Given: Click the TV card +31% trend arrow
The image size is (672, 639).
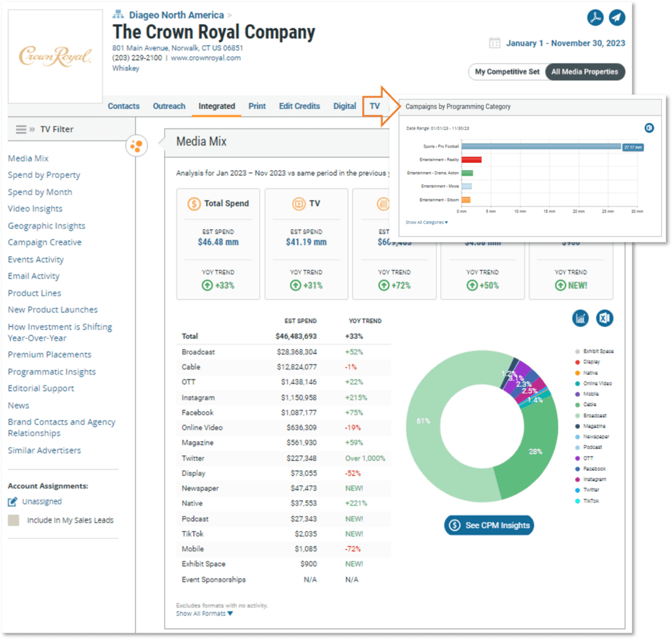Looking at the screenshot, I should tap(296, 285).
